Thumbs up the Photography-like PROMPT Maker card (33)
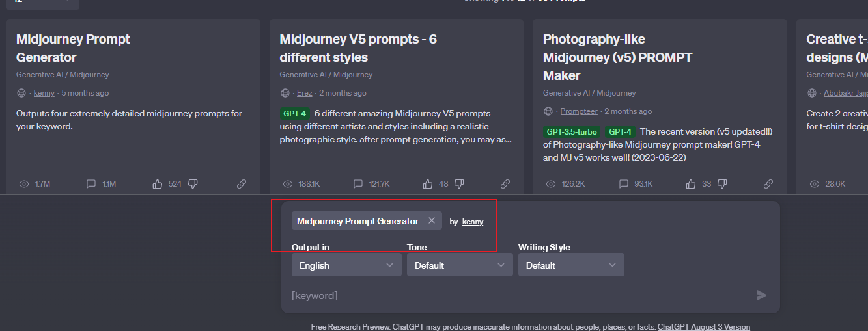The image size is (868, 331). point(691,184)
